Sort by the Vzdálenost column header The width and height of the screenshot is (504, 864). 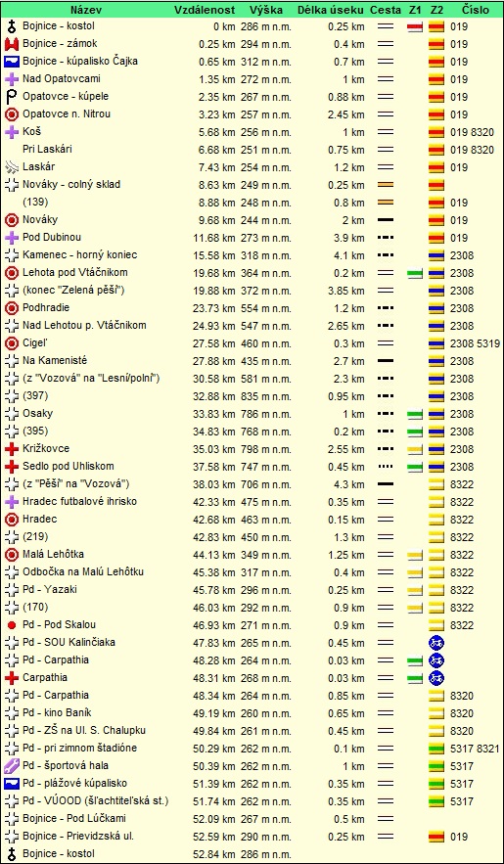tap(205, 10)
